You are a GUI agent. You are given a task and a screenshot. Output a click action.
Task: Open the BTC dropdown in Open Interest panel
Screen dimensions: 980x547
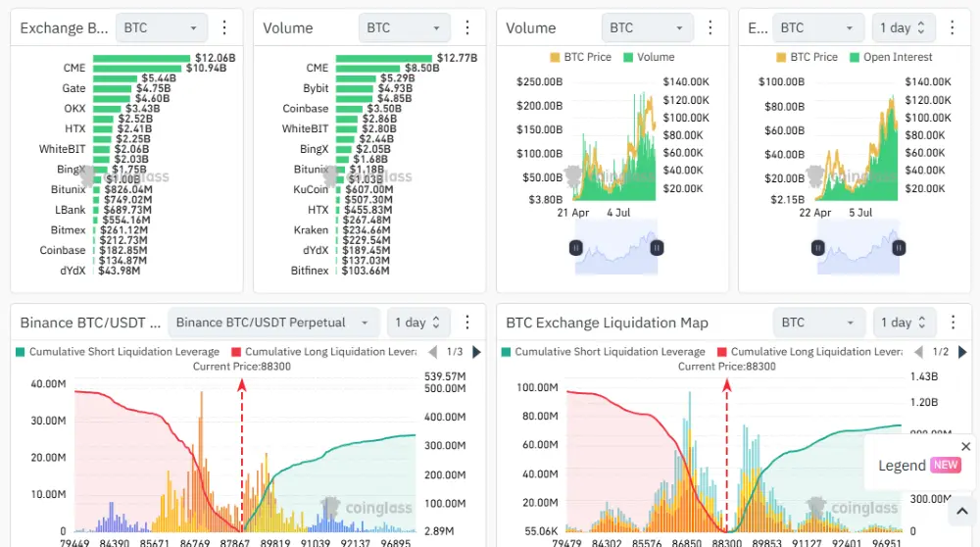click(x=818, y=28)
